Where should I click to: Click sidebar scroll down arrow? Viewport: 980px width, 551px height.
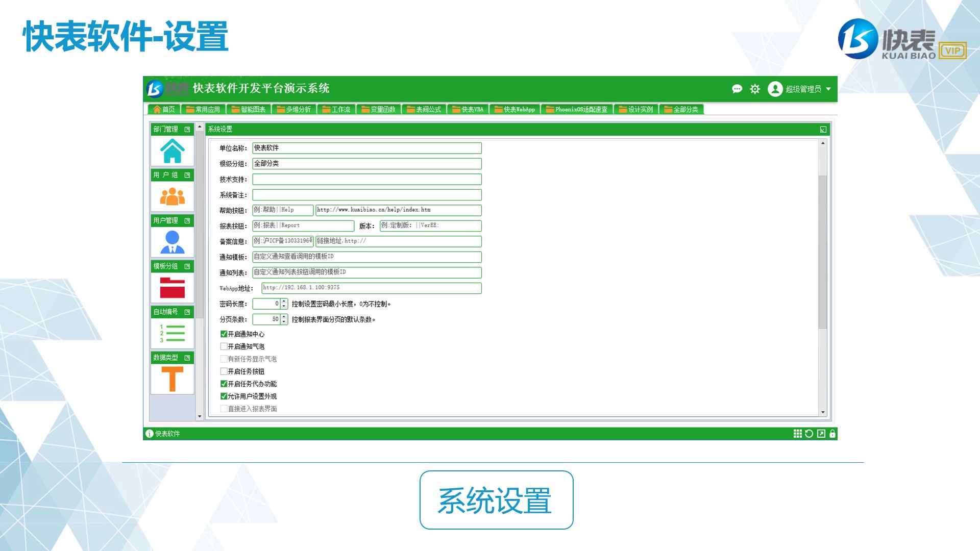point(200,416)
